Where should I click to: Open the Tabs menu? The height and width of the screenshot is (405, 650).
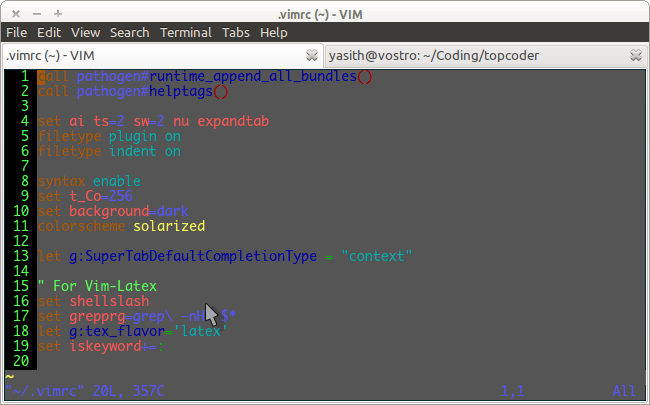tap(236, 32)
